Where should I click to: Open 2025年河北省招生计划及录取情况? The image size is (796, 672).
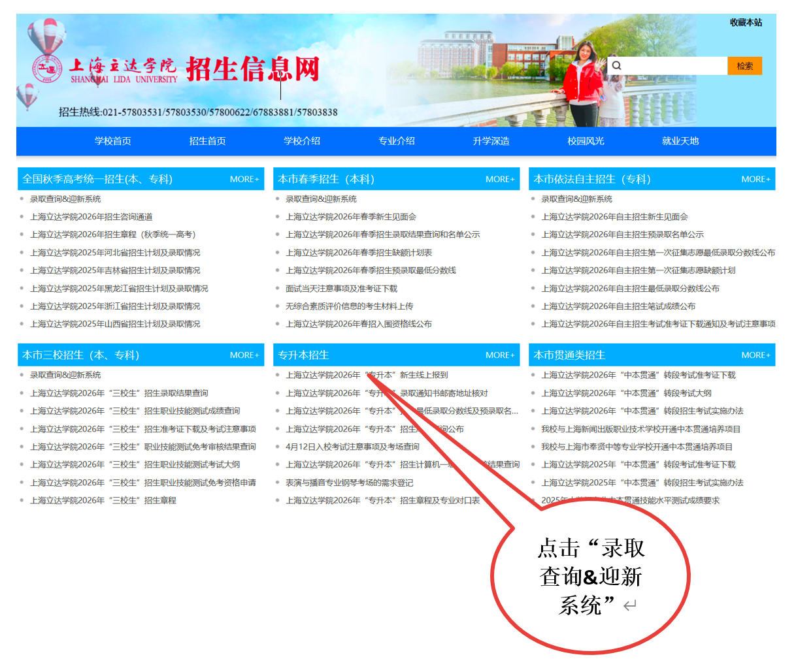click(x=115, y=253)
